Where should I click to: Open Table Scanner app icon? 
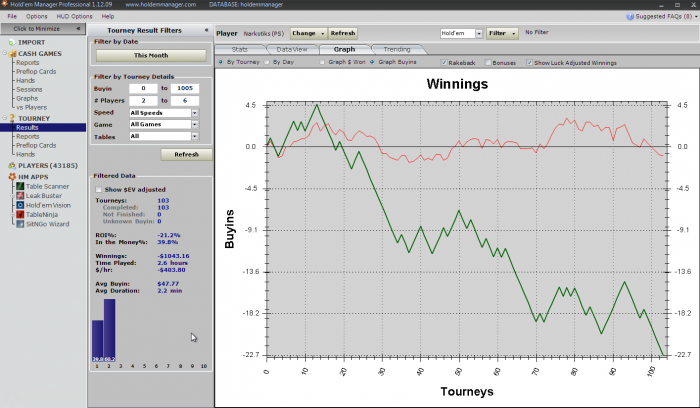[x=20, y=186]
